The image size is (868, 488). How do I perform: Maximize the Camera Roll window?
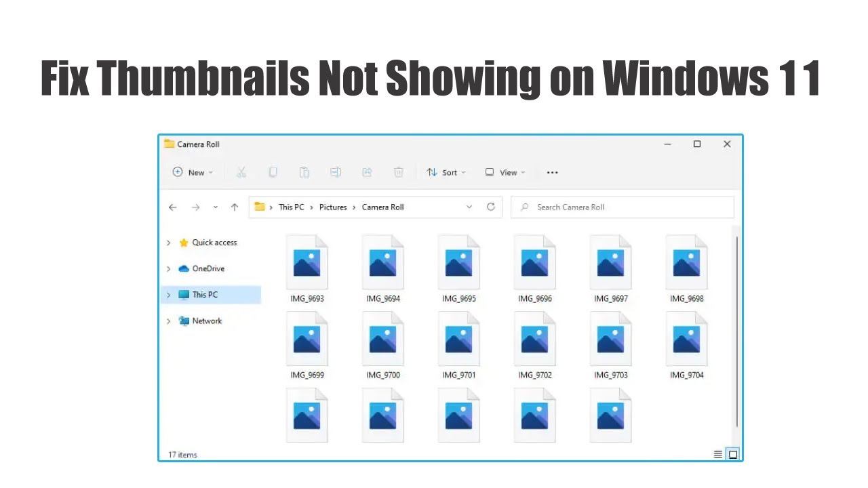tap(697, 144)
